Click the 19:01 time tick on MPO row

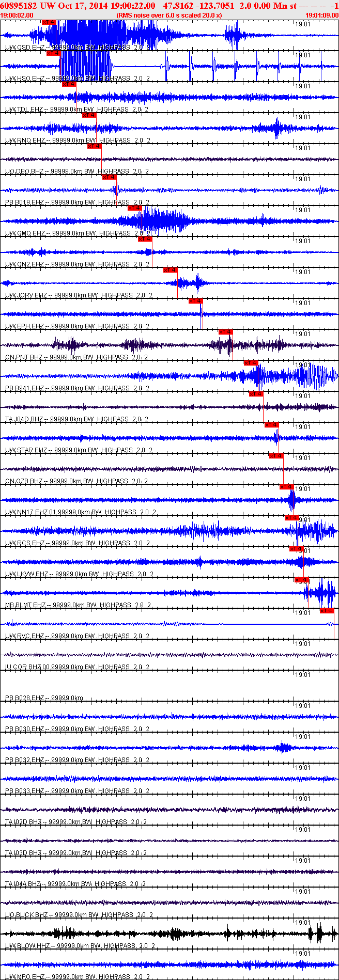(302, 953)
